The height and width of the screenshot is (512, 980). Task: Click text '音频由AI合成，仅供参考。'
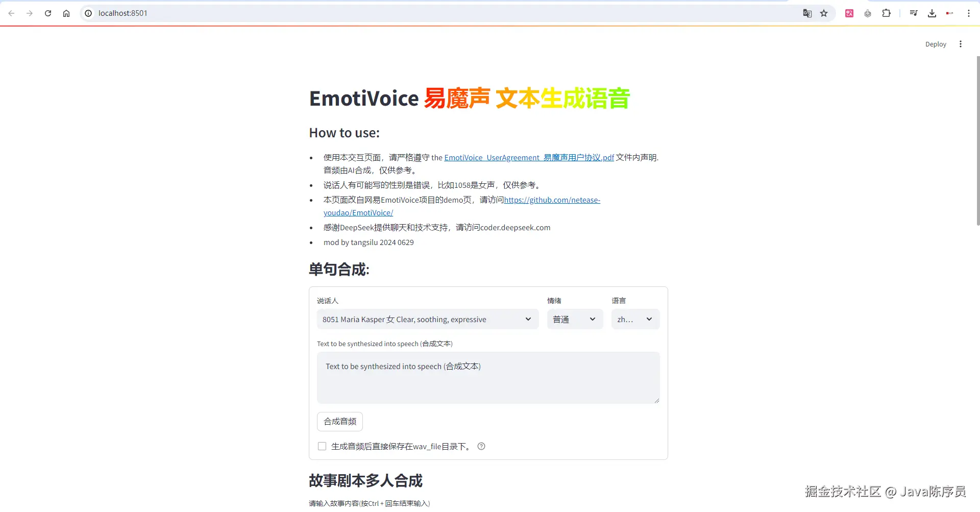pos(372,170)
